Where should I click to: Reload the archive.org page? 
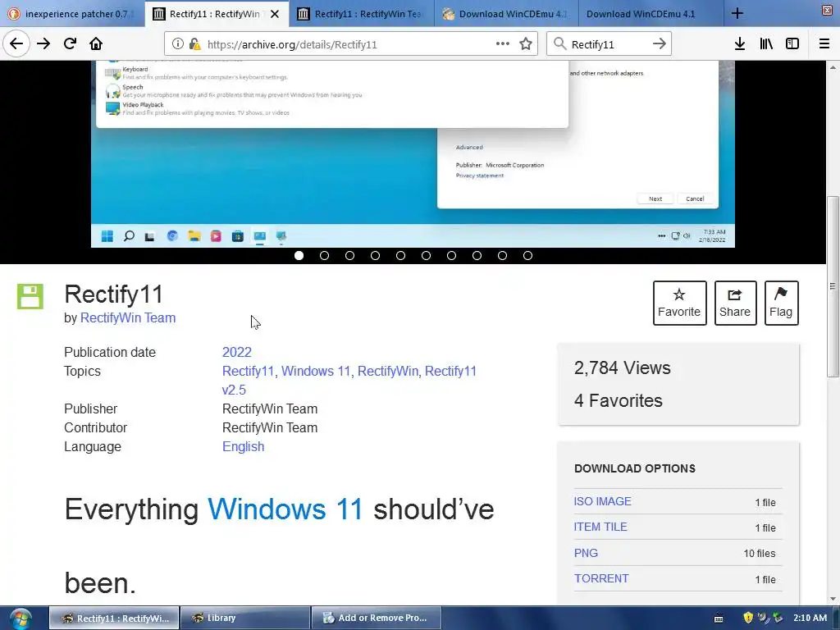71,44
